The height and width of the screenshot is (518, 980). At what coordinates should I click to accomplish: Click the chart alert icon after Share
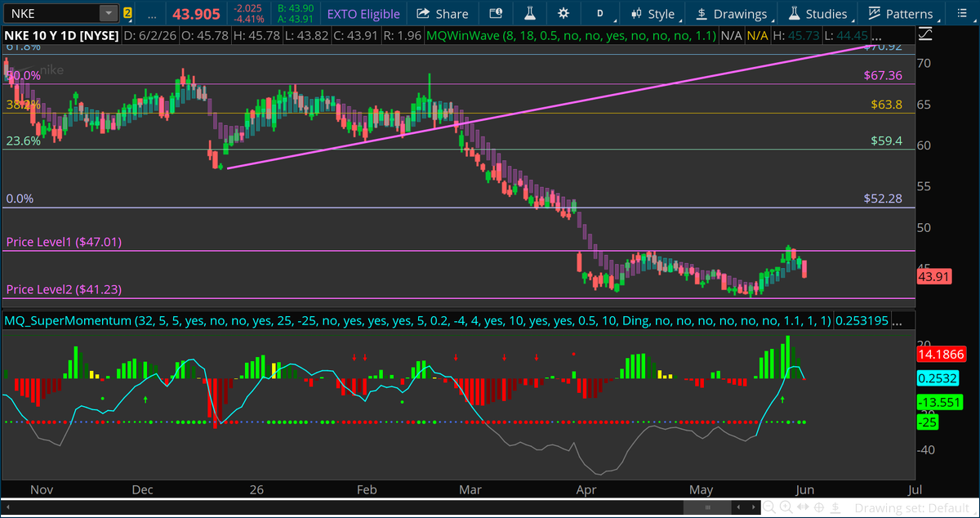click(x=496, y=14)
